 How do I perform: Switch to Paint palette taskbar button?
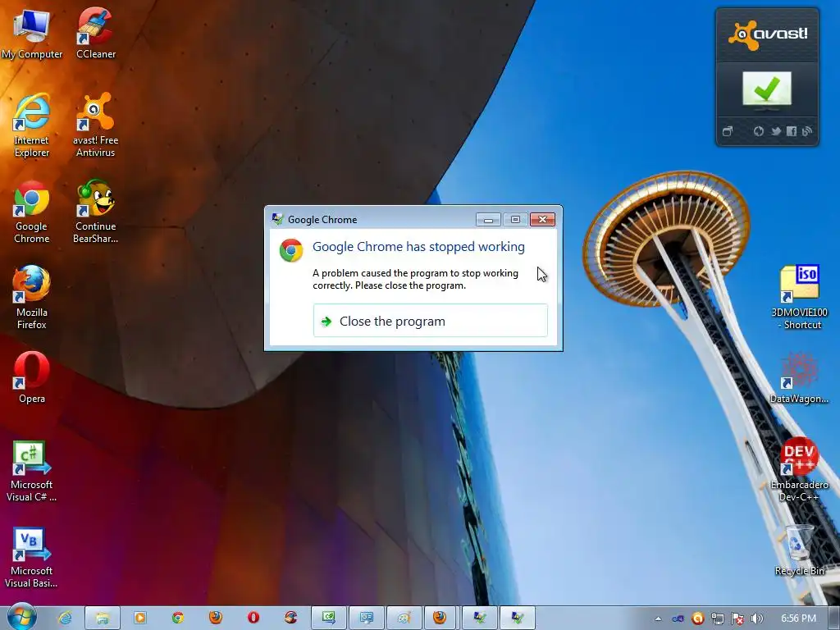[404, 618]
